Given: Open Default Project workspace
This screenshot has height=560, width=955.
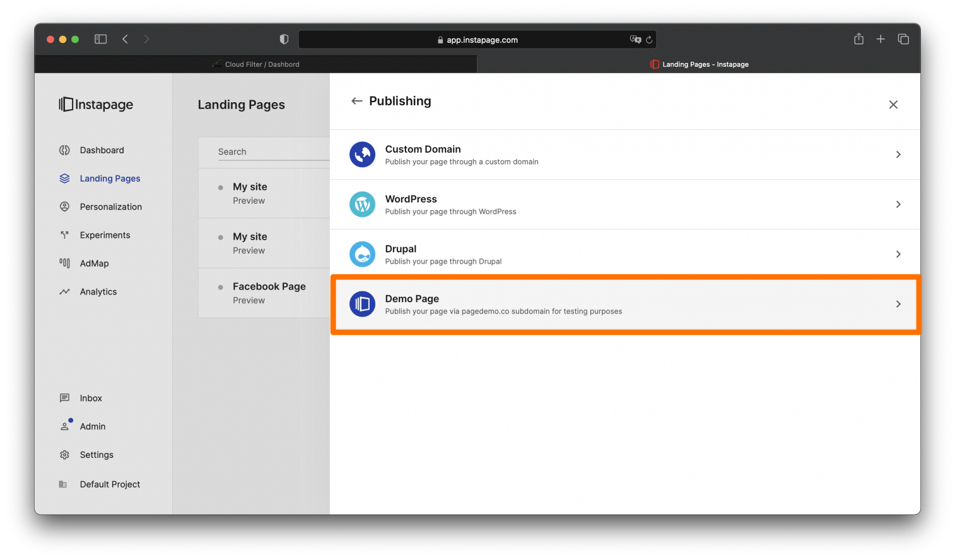Looking at the screenshot, I should point(110,484).
